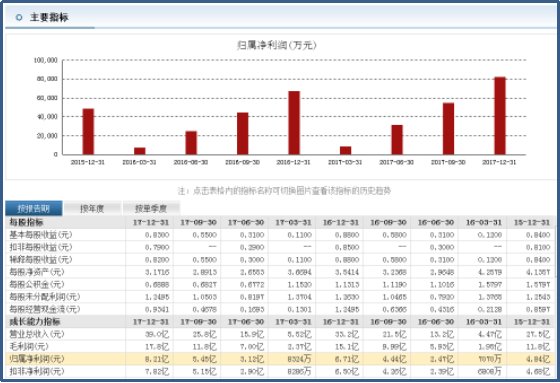Click the 基本每股收益(元) indicator name
Viewport: 560px width, 383px height.
41,235
